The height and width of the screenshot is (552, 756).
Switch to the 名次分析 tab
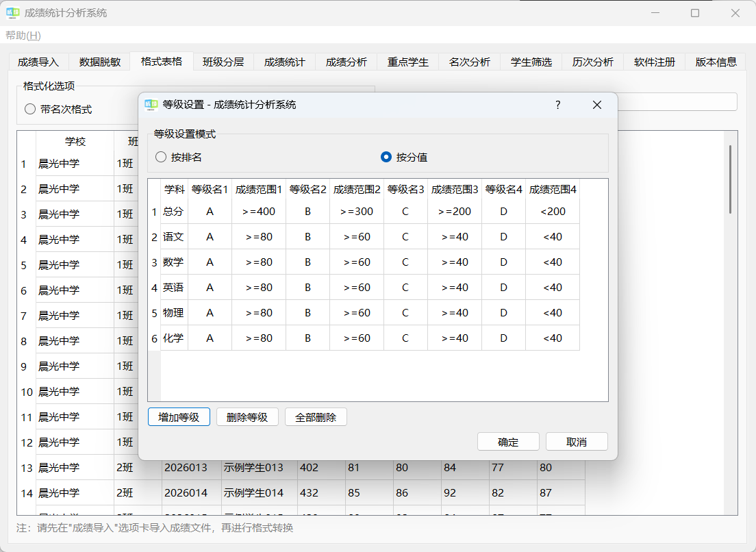pos(470,62)
